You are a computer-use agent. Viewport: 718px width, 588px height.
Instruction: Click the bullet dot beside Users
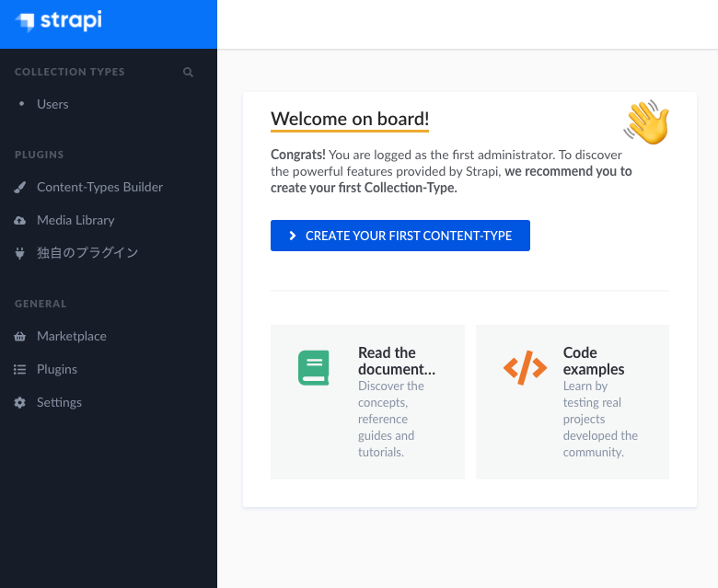tap(21, 104)
